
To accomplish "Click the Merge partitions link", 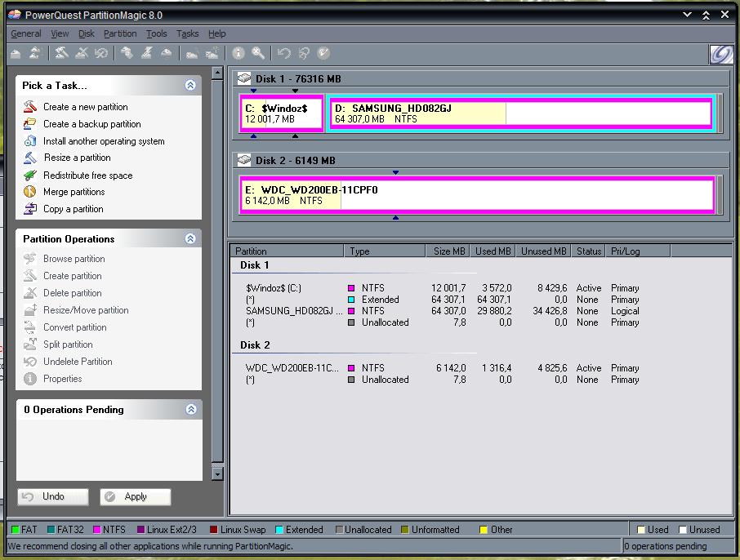I will click(74, 192).
